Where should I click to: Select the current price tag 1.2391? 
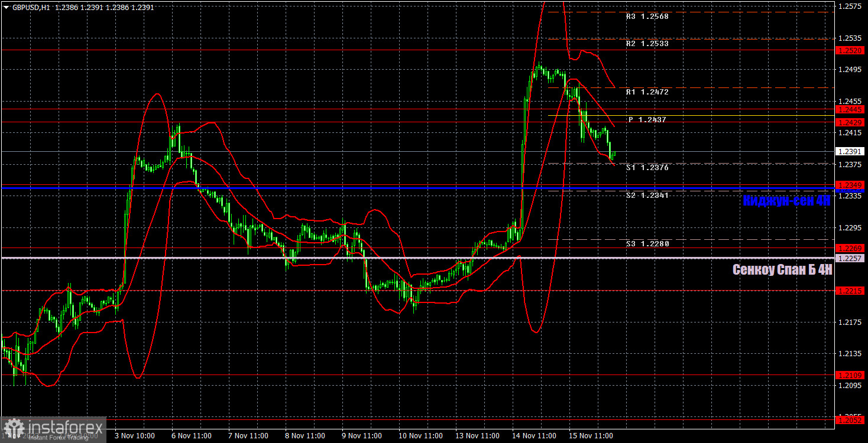[850, 151]
